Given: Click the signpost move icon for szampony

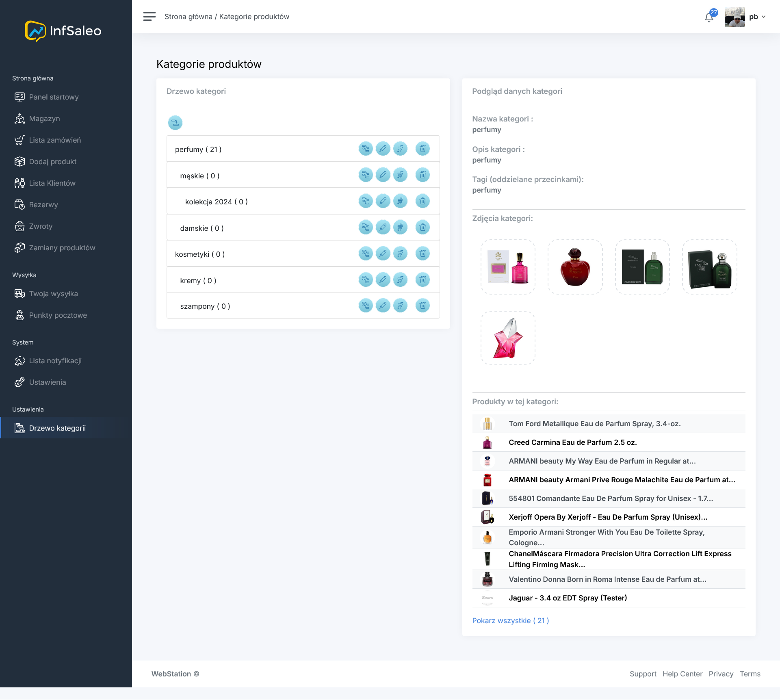Looking at the screenshot, I should [x=400, y=306].
